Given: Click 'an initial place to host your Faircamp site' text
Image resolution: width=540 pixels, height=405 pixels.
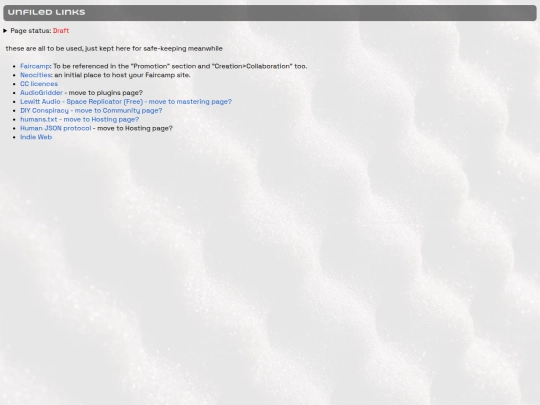Looking at the screenshot, I should [122, 75].
